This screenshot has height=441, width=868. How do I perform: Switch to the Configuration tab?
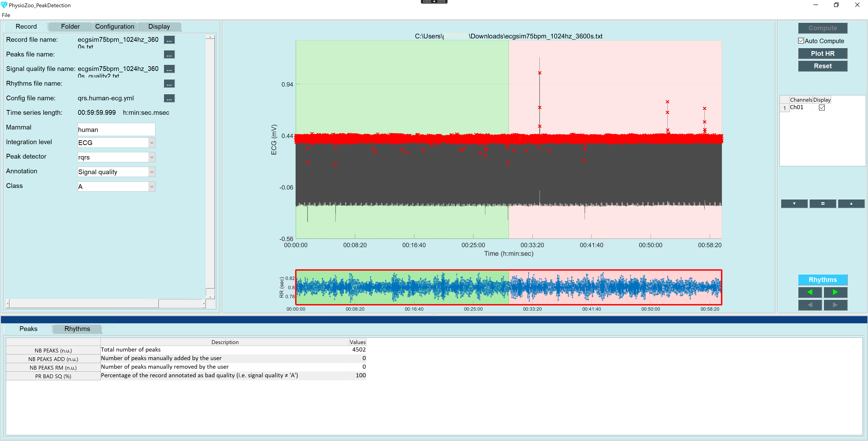pyautogui.click(x=115, y=27)
